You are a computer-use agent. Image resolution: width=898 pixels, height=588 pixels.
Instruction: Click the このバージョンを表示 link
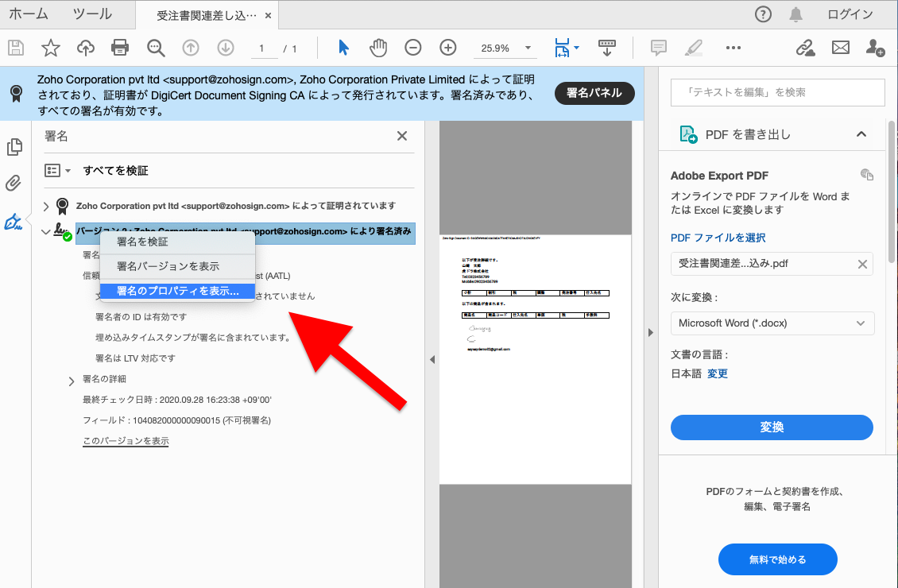126,441
